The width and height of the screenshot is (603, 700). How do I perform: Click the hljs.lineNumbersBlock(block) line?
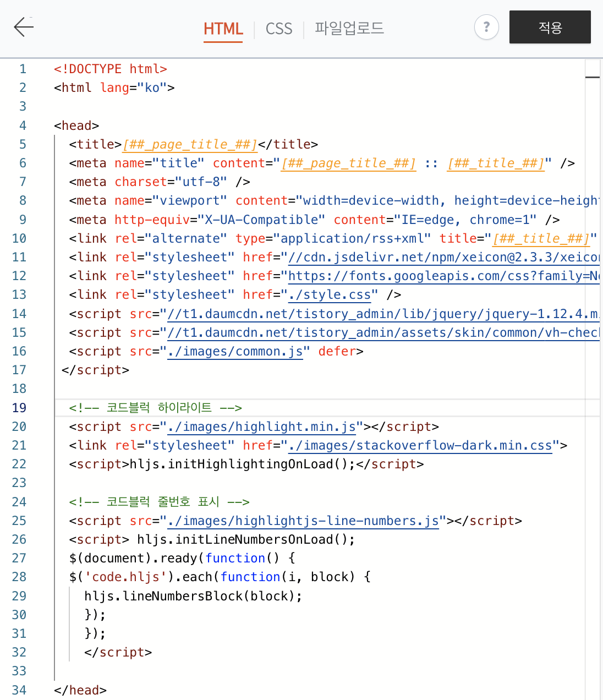pos(193,596)
